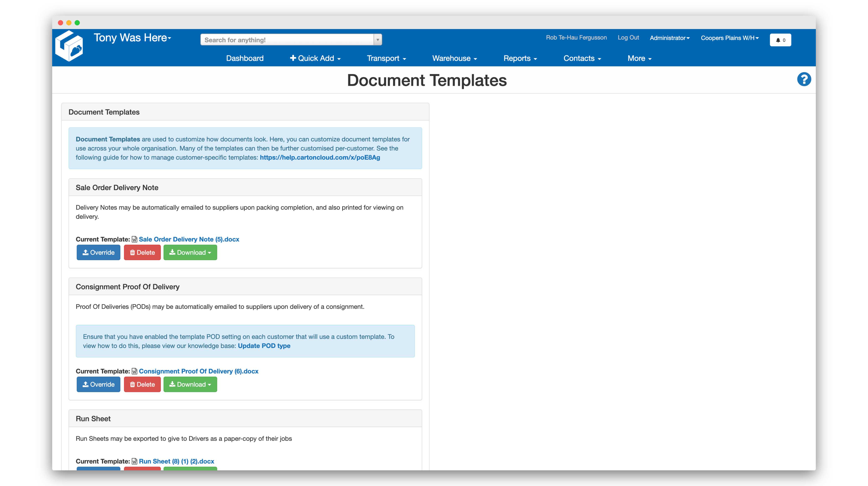This screenshot has height=486, width=868.
Task: Click Log Out
Action: (628, 38)
